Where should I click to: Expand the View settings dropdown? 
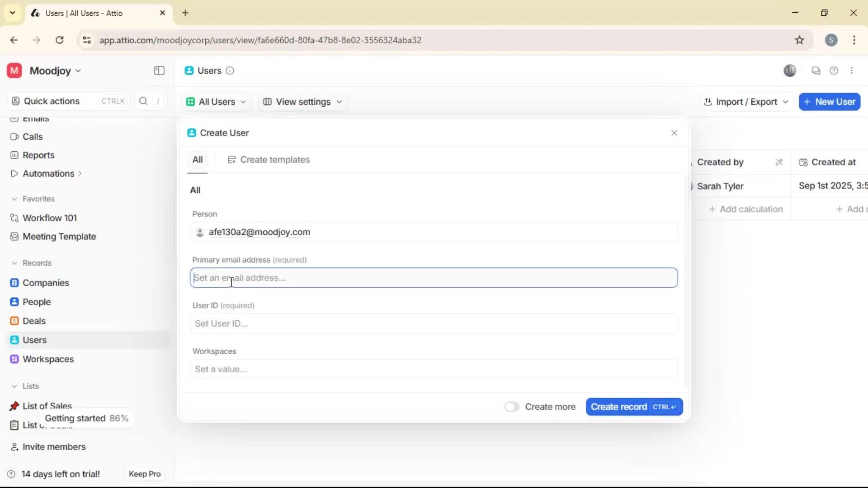[302, 102]
